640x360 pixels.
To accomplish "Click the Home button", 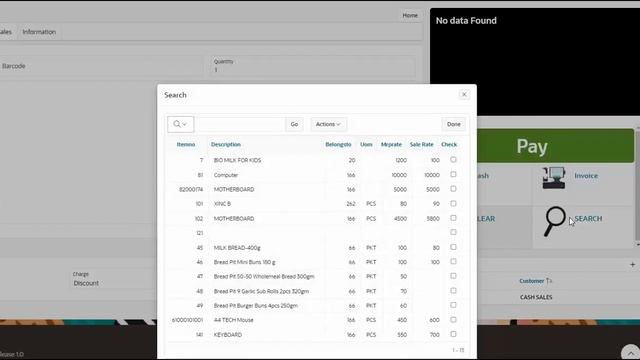I will 410,16.
